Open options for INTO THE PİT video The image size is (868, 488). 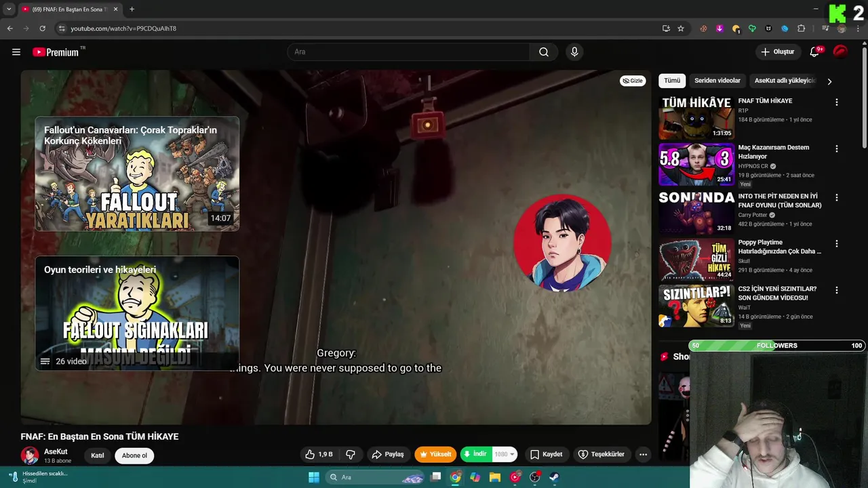pos(836,197)
